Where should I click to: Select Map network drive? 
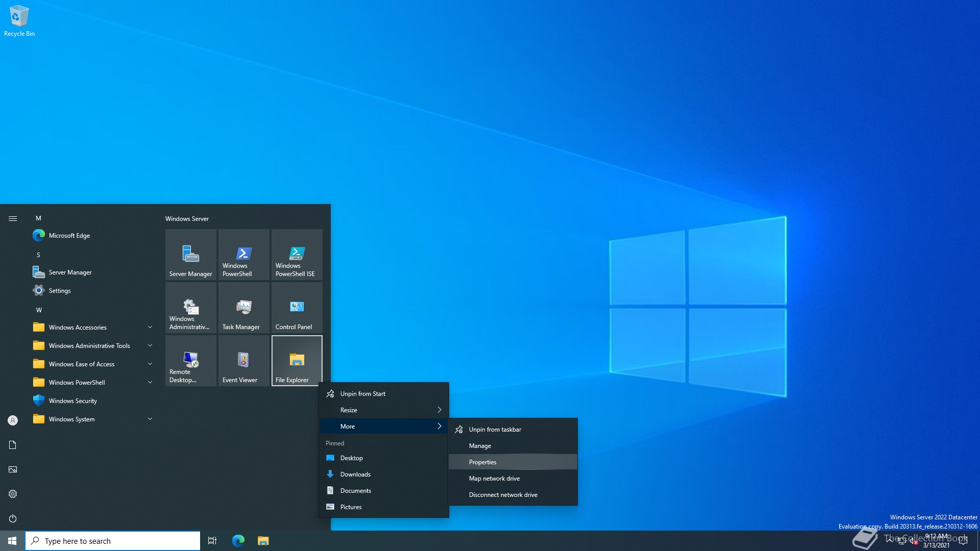[x=513, y=478]
